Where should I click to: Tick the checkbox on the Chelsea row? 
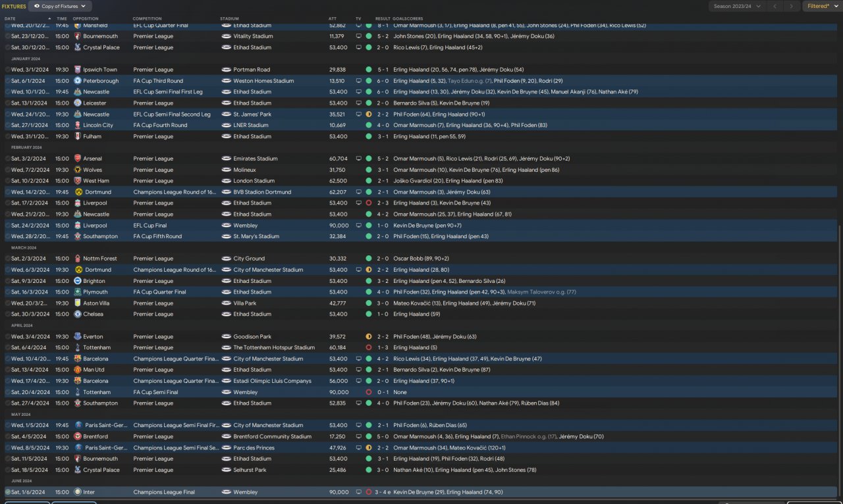click(x=8, y=315)
